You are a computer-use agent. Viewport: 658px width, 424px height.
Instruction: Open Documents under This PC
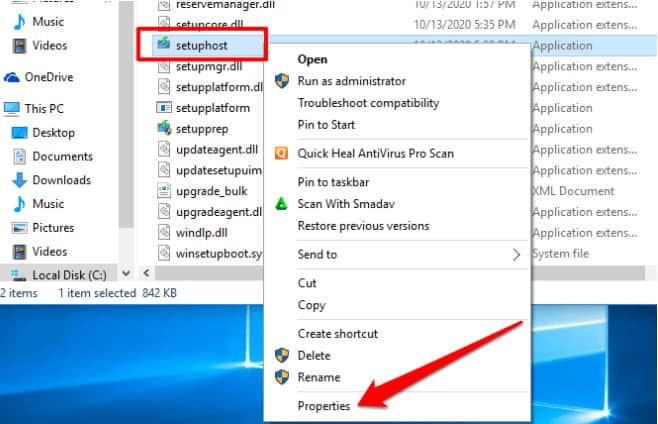tap(63, 157)
